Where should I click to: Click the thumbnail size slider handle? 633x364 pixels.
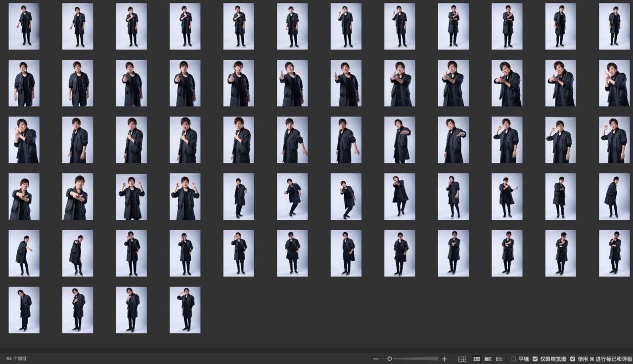[x=390, y=359]
